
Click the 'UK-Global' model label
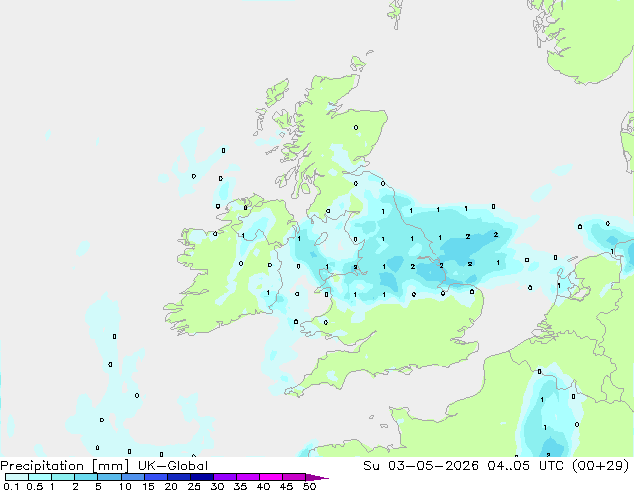(173, 465)
